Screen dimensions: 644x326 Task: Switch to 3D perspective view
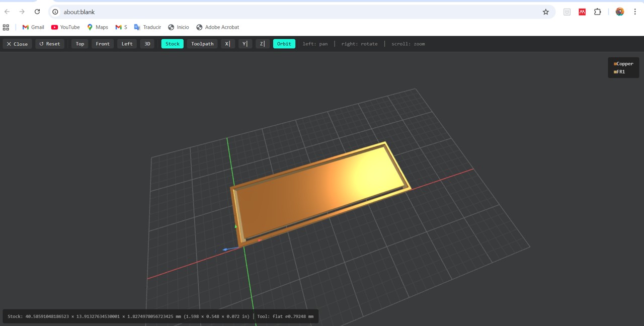point(147,44)
